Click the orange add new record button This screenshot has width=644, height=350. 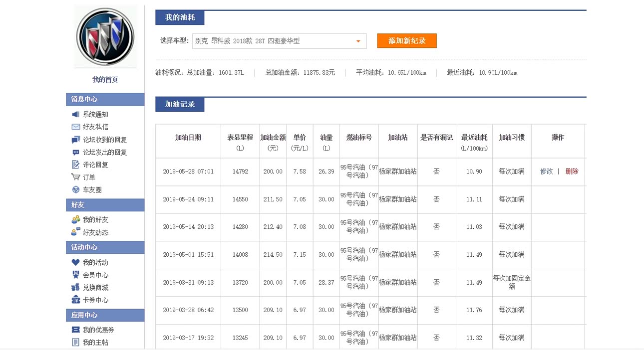tap(406, 41)
